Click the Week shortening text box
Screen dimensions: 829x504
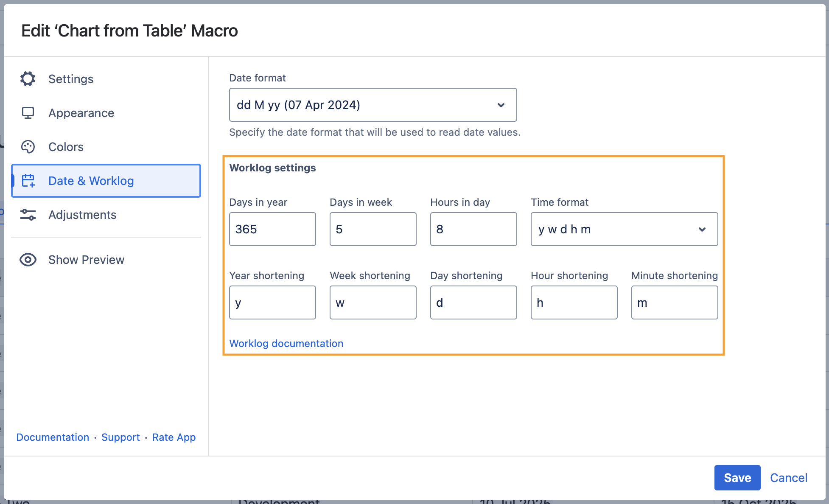[x=373, y=302]
